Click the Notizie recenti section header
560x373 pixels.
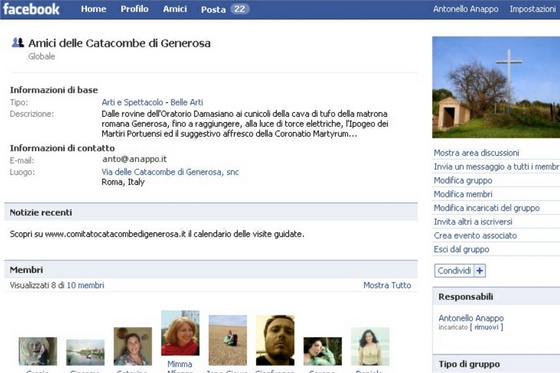(x=211, y=212)
